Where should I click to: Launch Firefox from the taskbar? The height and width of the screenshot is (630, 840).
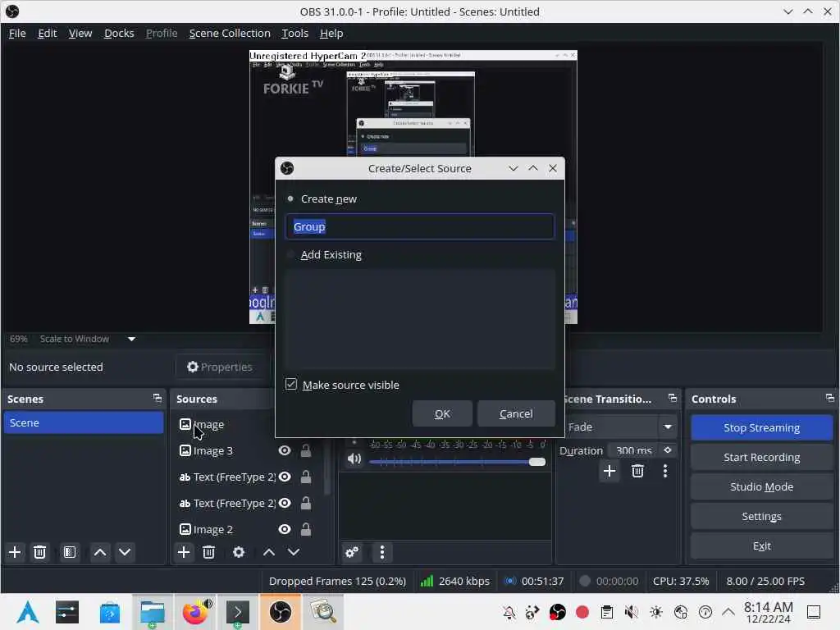[195, 612]
